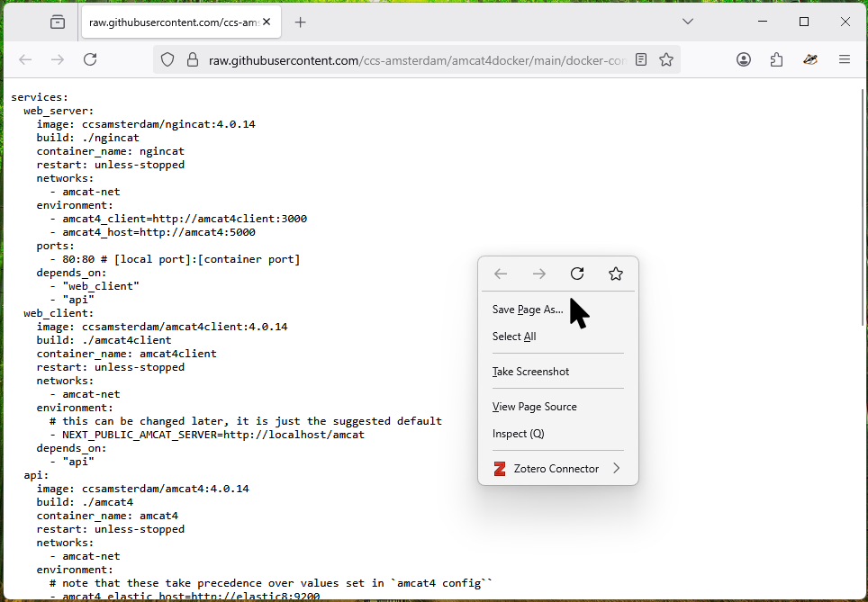Reload the page from the navigation toolbar
This screenshot has width=868, height=602.
coord(90,59)
